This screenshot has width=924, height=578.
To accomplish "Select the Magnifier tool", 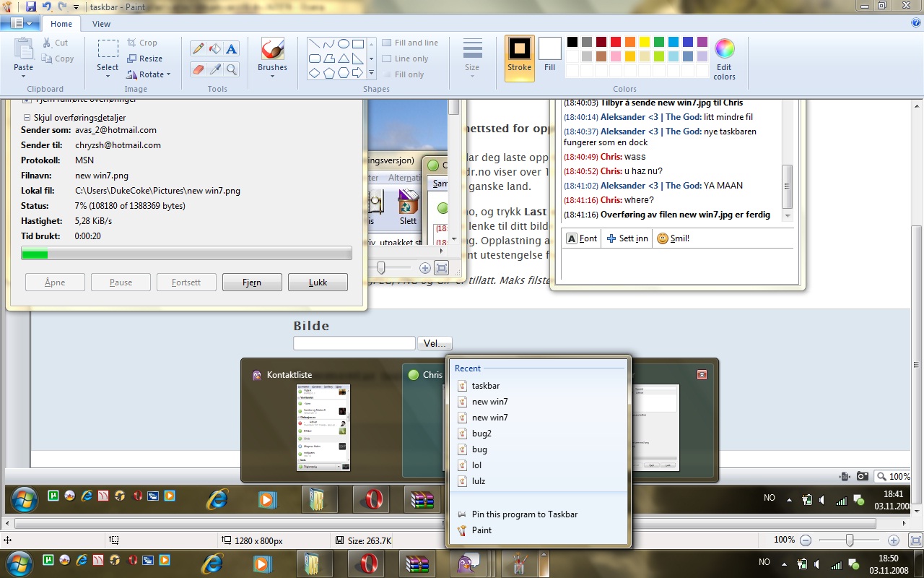I will (231, 69).
